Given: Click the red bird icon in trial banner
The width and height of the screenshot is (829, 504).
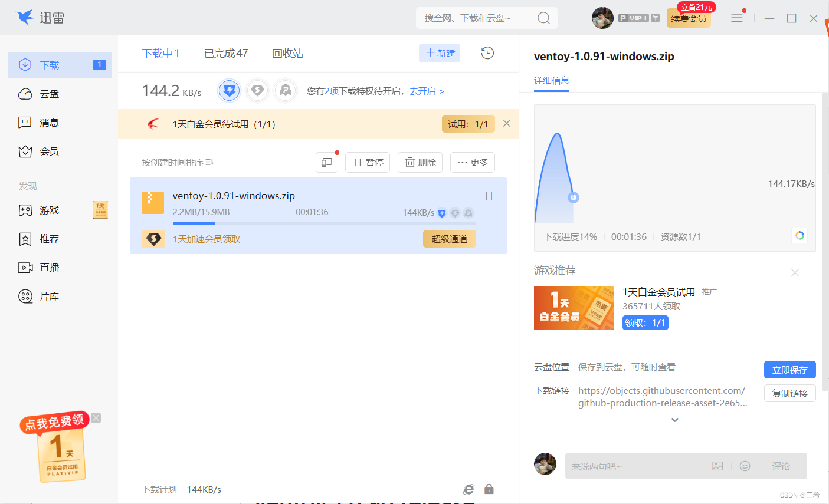Looking at the screenshot, I should (153, 124).
